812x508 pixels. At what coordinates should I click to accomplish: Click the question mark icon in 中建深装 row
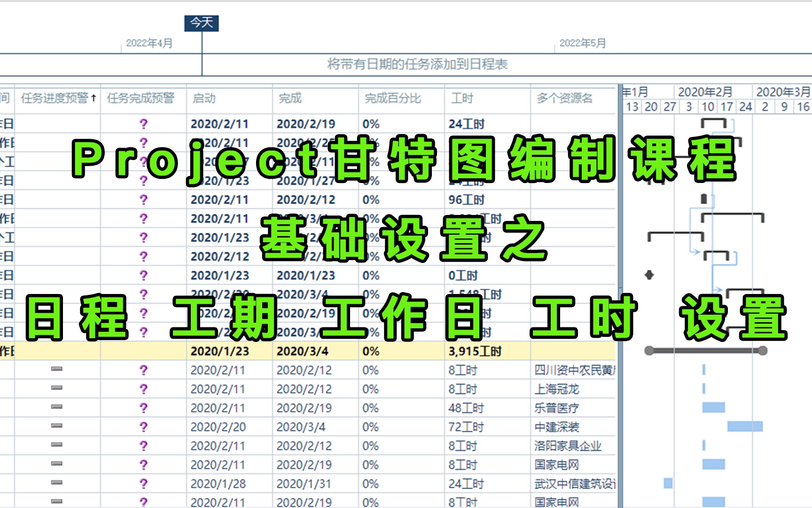click(143, 427)
